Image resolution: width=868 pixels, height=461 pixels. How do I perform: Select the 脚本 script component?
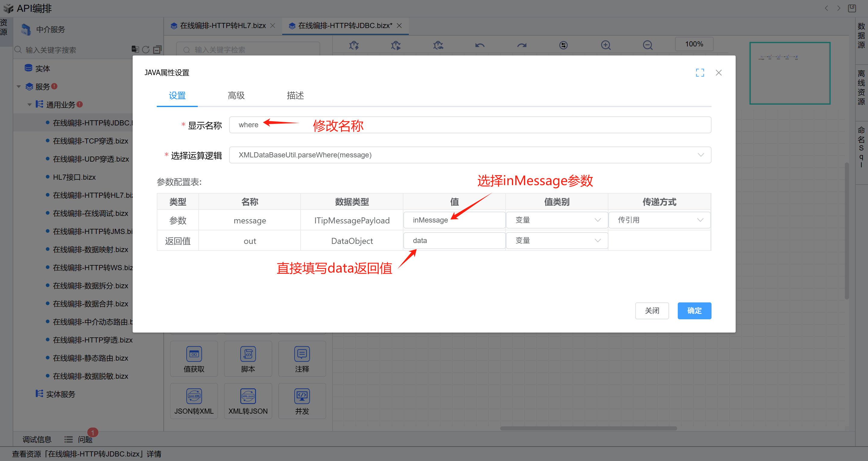click(x=248, y=358)
